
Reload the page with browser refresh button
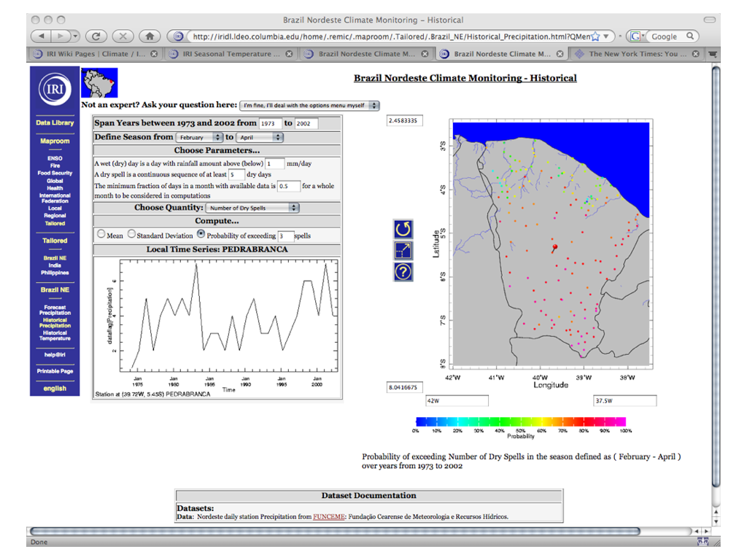pos(96,36)
